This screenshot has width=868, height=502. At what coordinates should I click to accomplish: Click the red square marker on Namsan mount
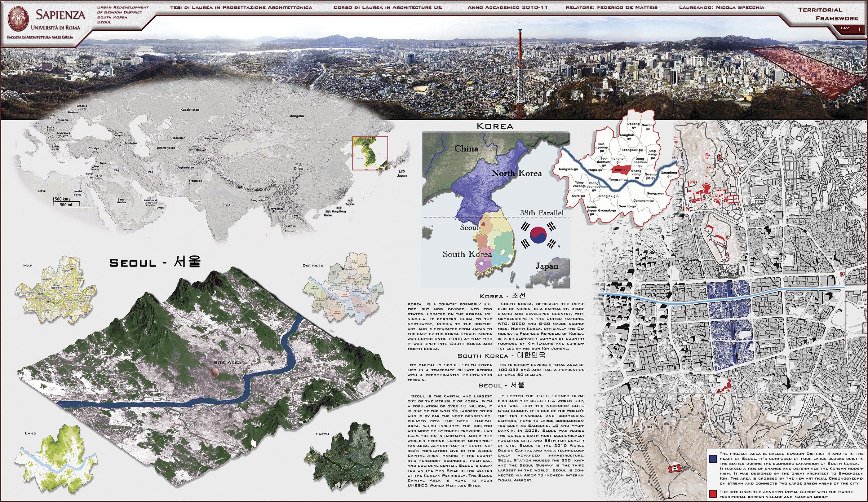coord(675,468)
